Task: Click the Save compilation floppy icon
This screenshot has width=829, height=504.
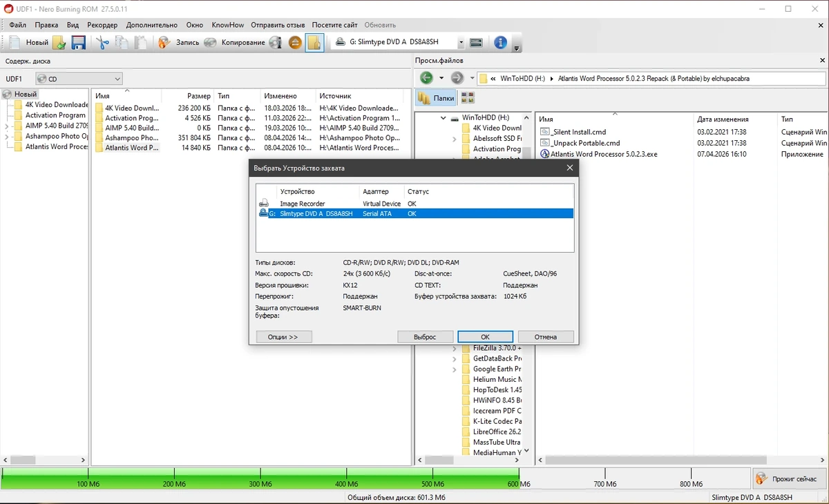Action: [79, 43]
